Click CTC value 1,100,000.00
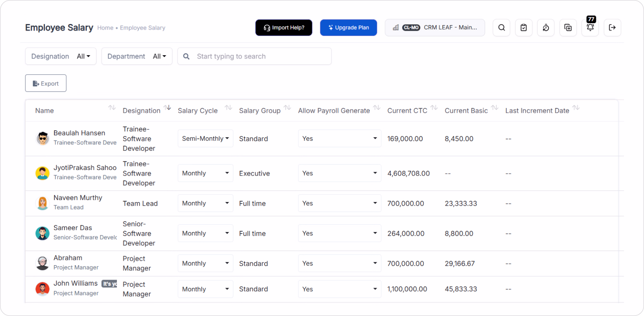This screenshot has width=644, height=316. (407, 289)
